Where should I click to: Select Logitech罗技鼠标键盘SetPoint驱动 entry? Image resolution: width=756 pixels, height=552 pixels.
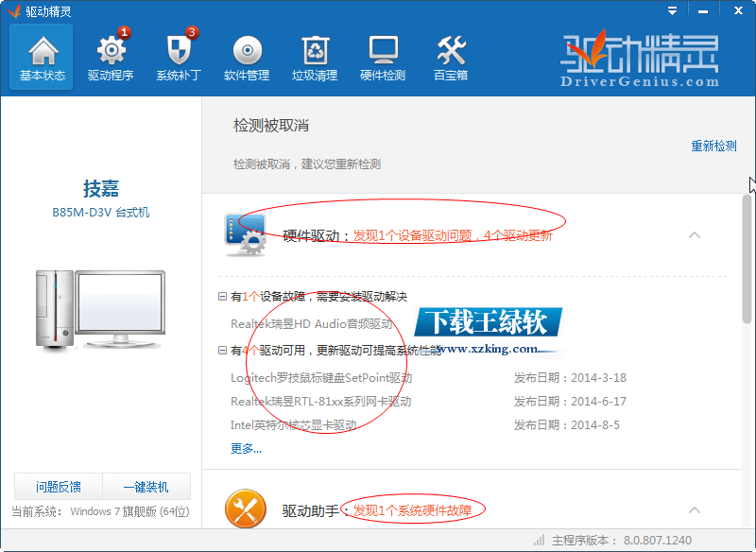point(321,377)
